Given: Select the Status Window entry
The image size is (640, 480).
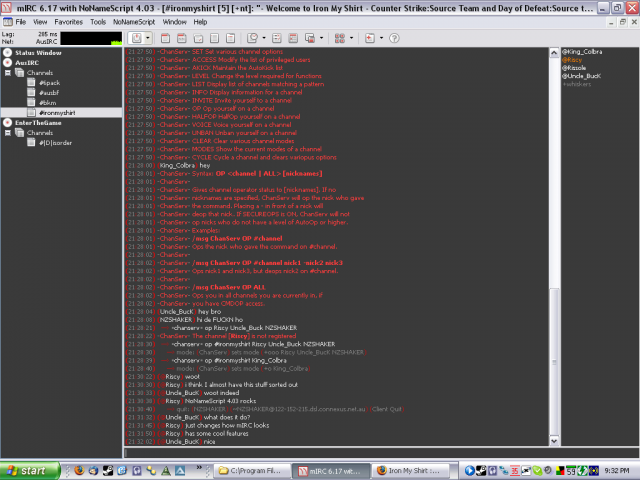Looking at the screenshot, I should [38, 53].
